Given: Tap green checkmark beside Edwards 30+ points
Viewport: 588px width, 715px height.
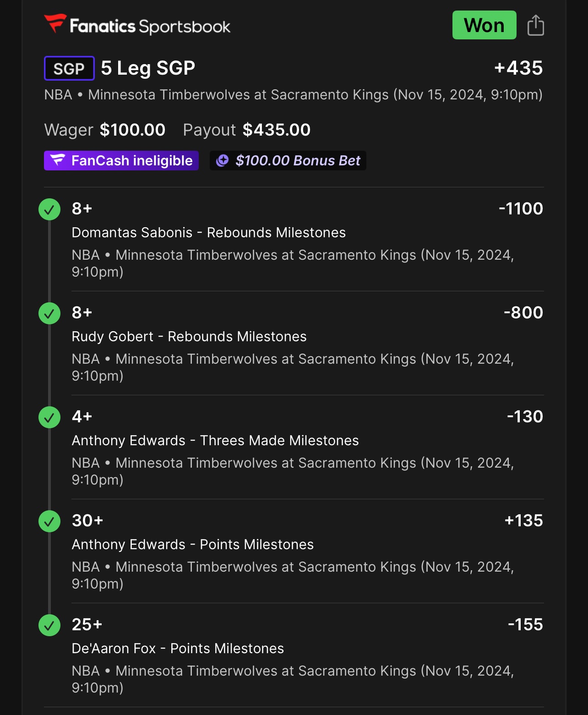Looking at the screenshot, I should tap(49, 521).
